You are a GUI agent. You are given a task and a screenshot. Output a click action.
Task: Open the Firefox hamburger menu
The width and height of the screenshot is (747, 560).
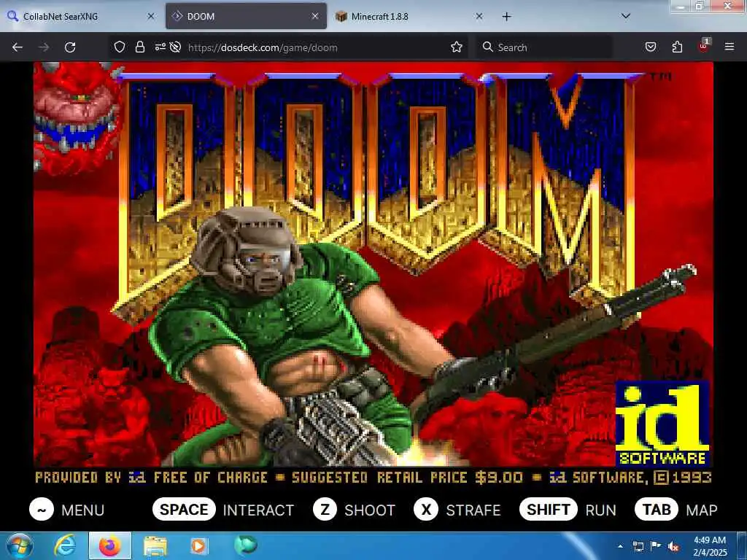click(729, 47)
